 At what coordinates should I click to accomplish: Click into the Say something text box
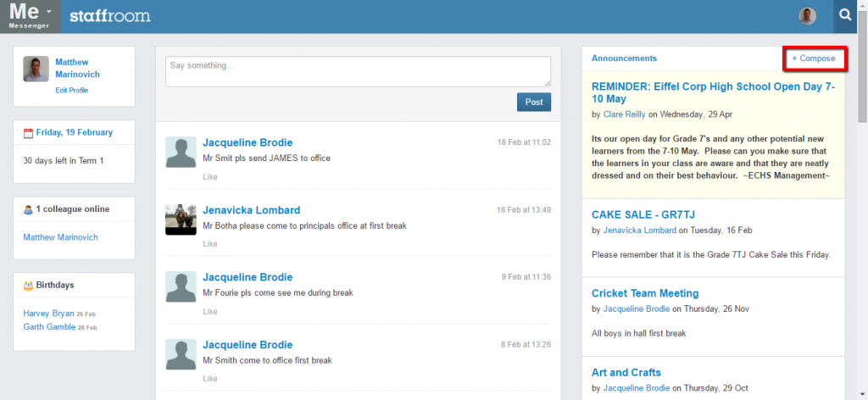(x=359, y=71)
